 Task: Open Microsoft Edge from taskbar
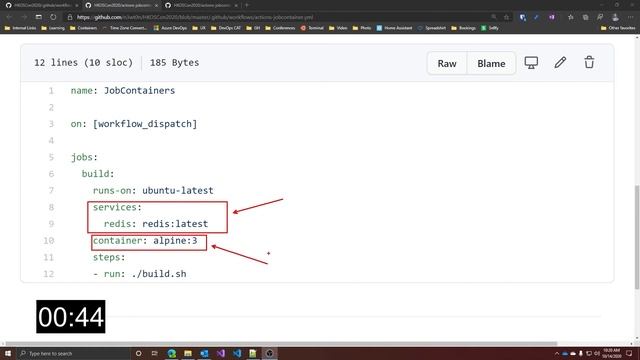[x=171, y=353]
